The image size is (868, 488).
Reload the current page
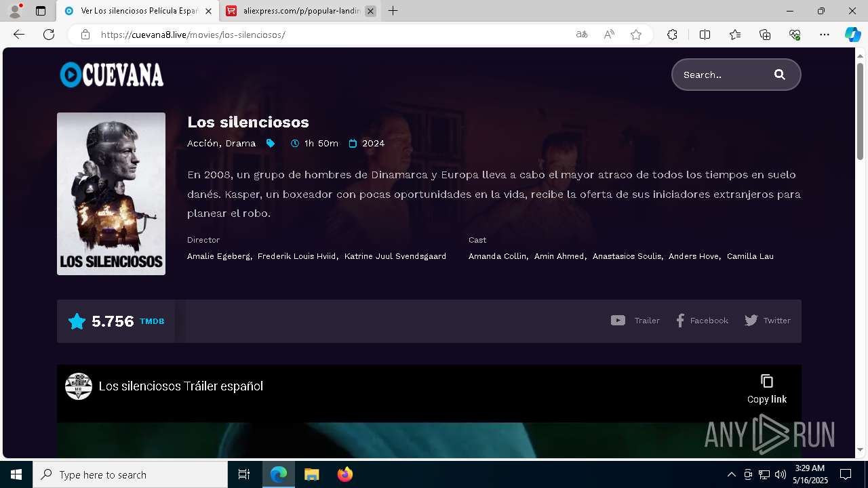coord(49,35)
